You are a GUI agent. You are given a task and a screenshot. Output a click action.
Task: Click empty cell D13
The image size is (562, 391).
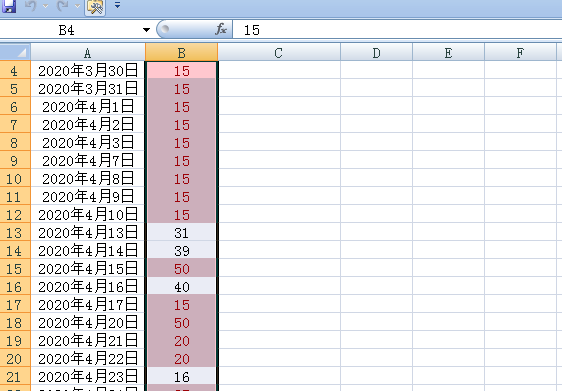pos(376,232)
